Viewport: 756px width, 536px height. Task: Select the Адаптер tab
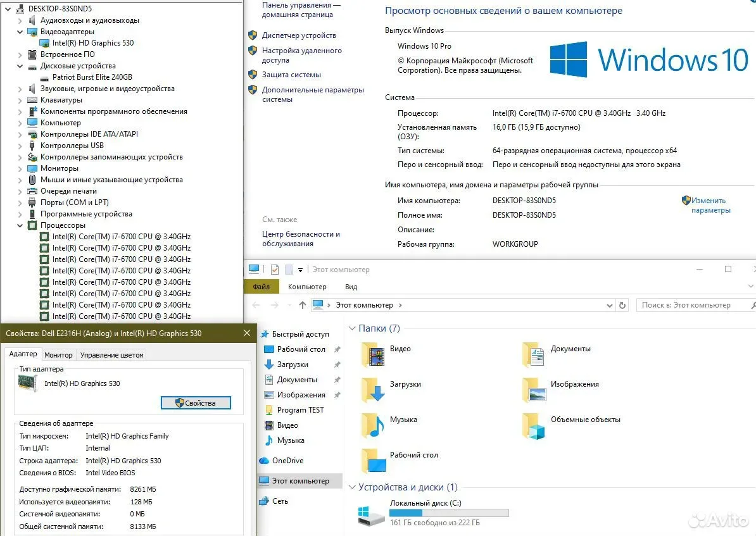coord(23,354)
